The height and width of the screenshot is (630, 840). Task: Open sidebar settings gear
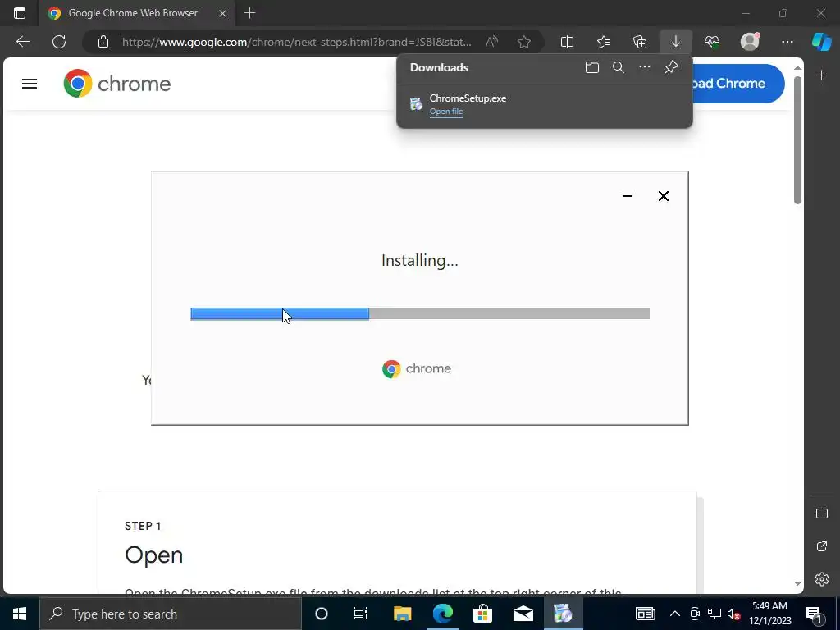(822, 579)
